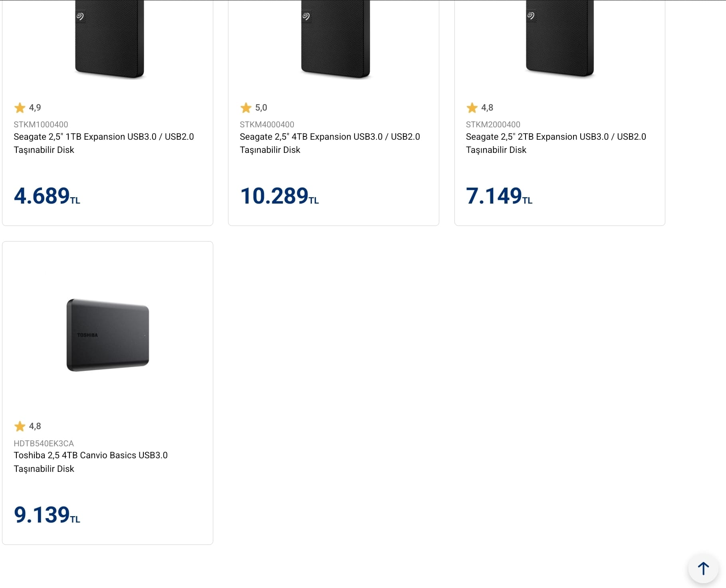Open the Toshiba Canvio Basics product image
Viewport: 726px width, 588px height.
pos(108,335)
